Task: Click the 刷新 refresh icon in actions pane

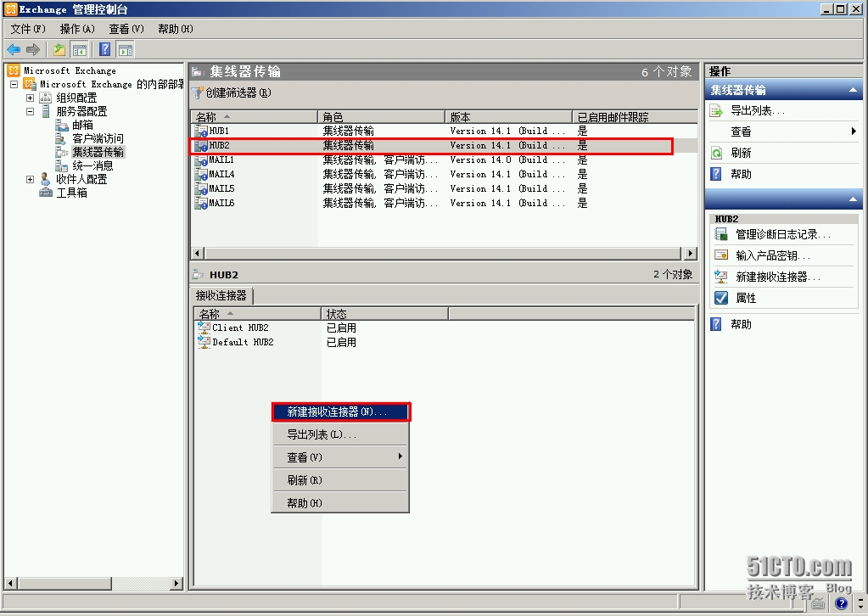Action: pos(716,154)
